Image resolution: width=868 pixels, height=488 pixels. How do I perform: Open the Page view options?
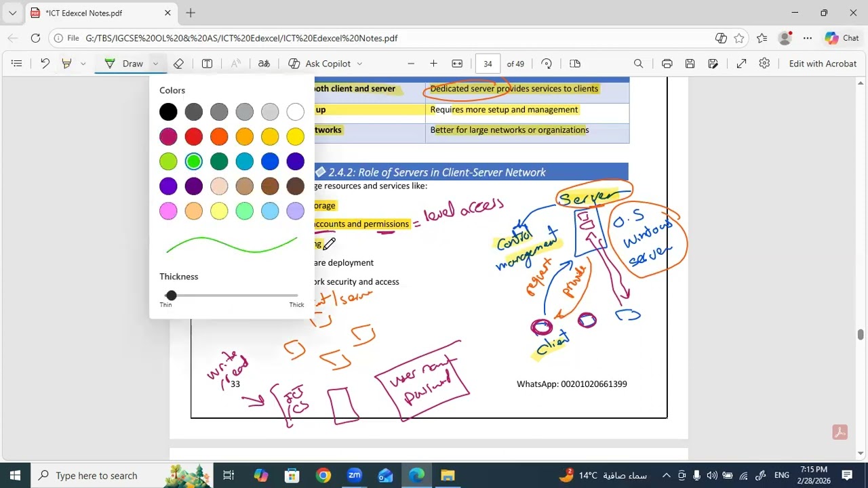click(x=575, y=64)
